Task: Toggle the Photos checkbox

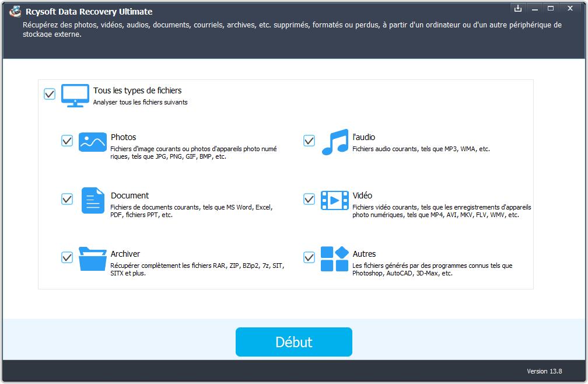Action: click(x=67, y=141)
